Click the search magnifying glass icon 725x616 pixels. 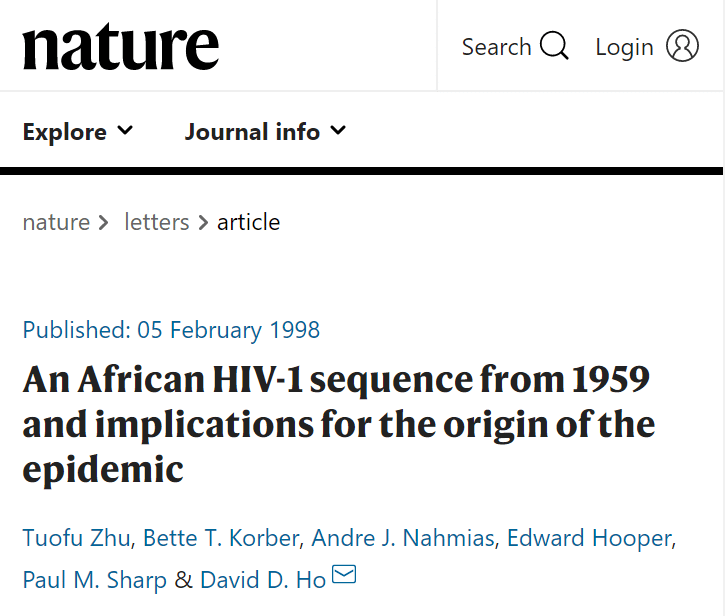coord(553,46)
